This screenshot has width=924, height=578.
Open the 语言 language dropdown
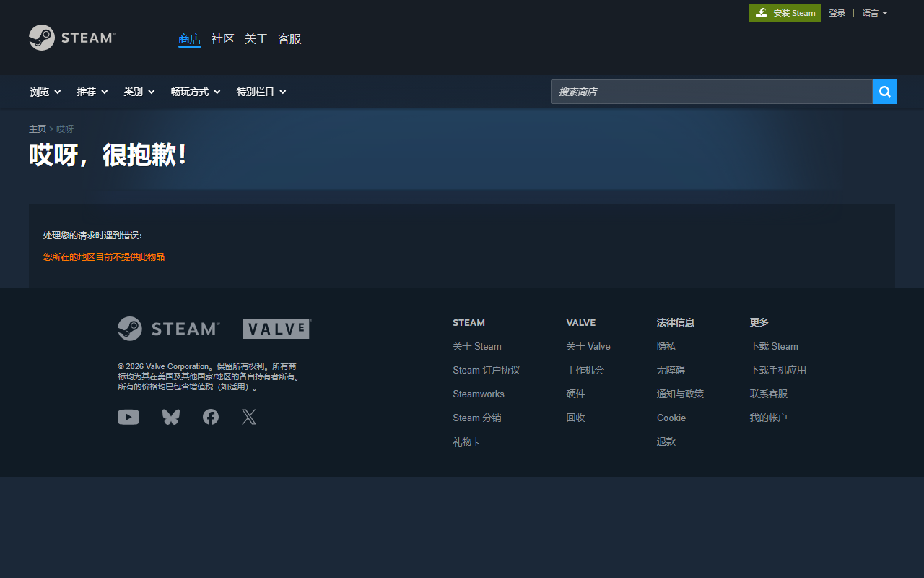coord(875,13)
